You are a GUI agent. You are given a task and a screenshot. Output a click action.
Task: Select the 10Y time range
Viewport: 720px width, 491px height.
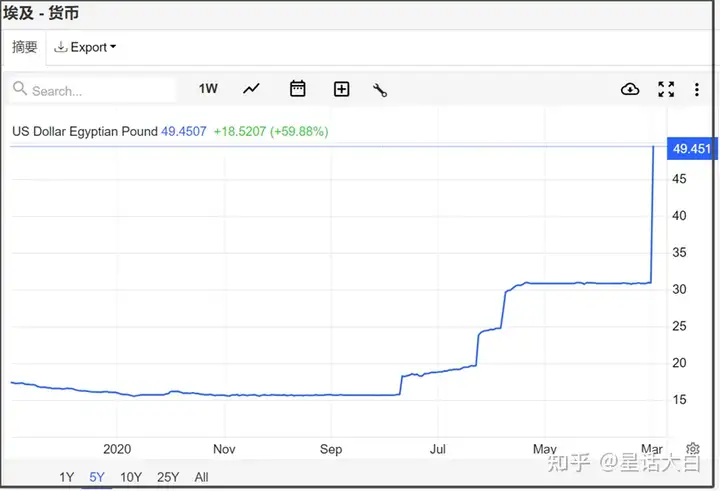[131, 477]
